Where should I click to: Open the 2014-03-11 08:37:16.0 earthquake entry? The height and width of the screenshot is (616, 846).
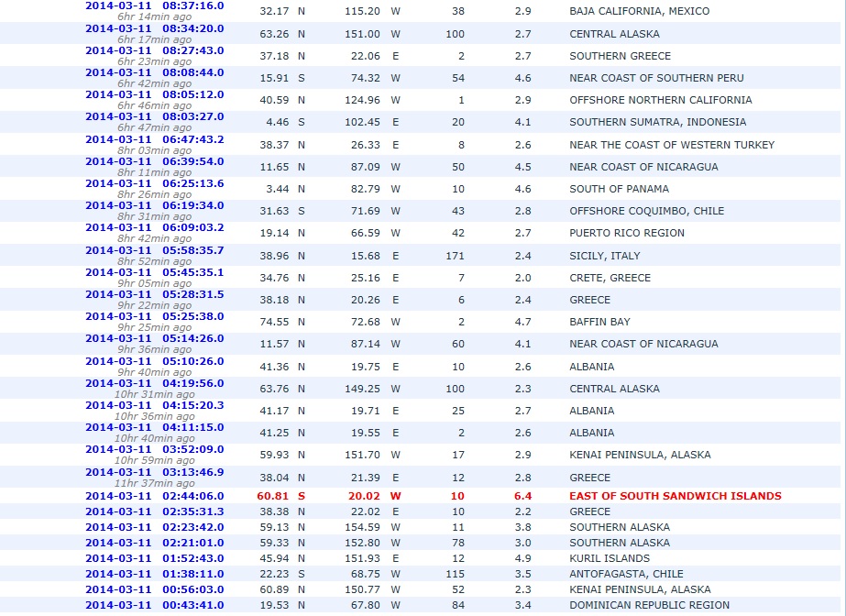(x=154, y=5)
